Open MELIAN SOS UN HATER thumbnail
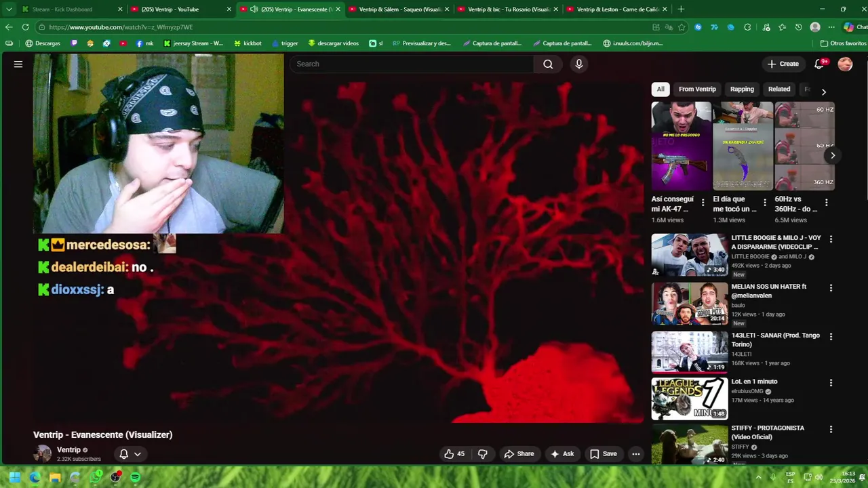The image size is (868, 488). [690, 304]
